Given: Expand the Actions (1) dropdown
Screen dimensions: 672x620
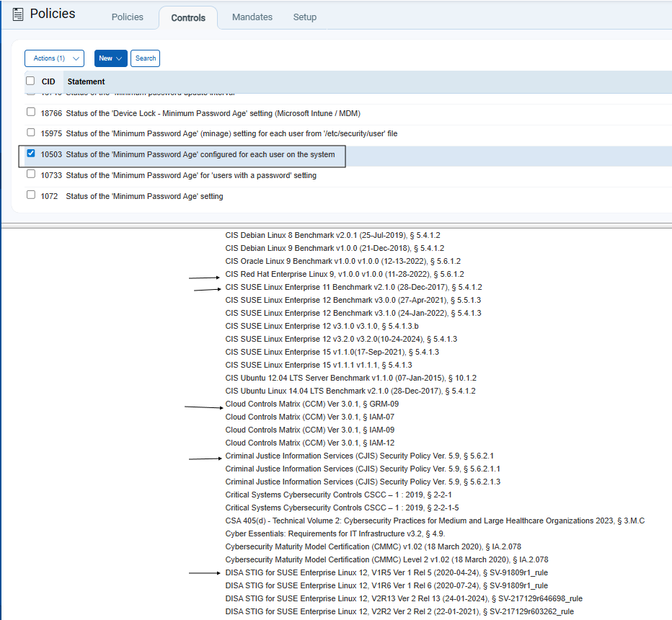Looking at the screenshot, I should (54, 58).
